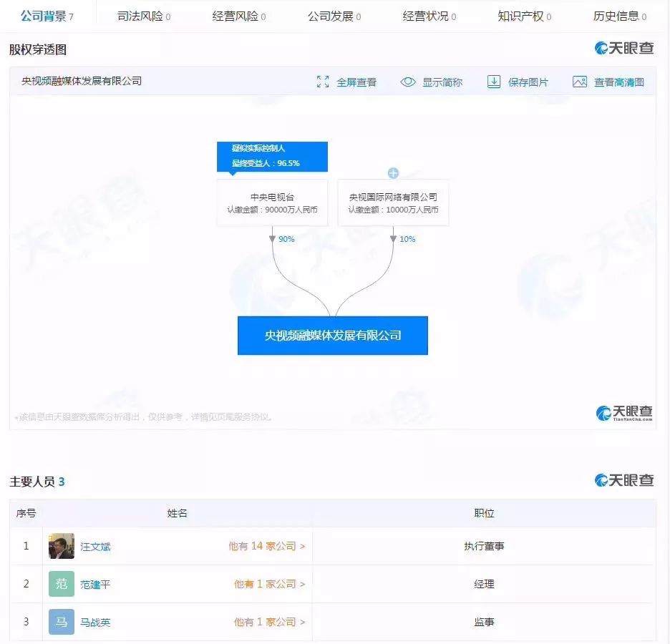Switch to the 司法风险 tab

click(143, 16)
